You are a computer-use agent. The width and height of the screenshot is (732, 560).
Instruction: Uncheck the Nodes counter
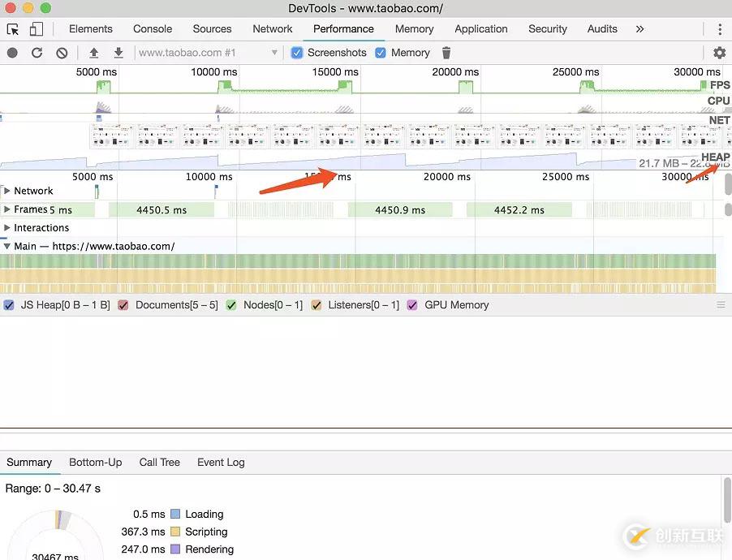231,305
